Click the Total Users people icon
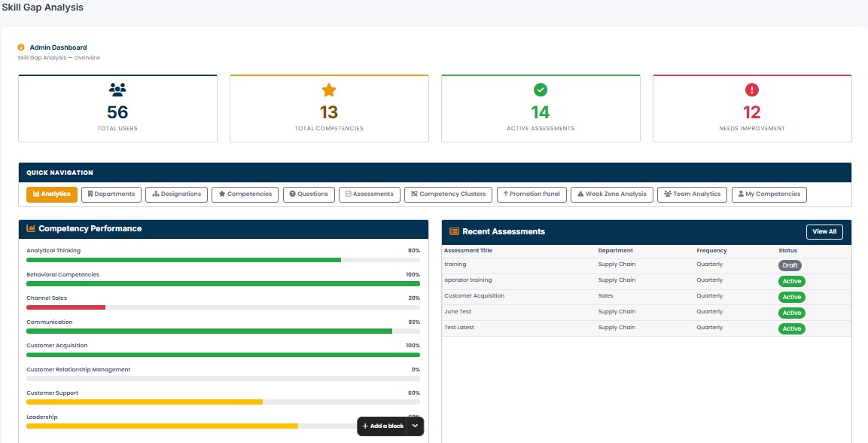This screenshot has width=868, height=443. (117, 90)
